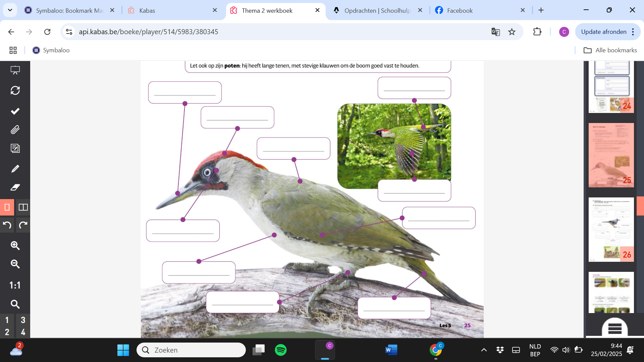
Task: Expand hidden icons in the system tray
Action: tap(484, 350)
